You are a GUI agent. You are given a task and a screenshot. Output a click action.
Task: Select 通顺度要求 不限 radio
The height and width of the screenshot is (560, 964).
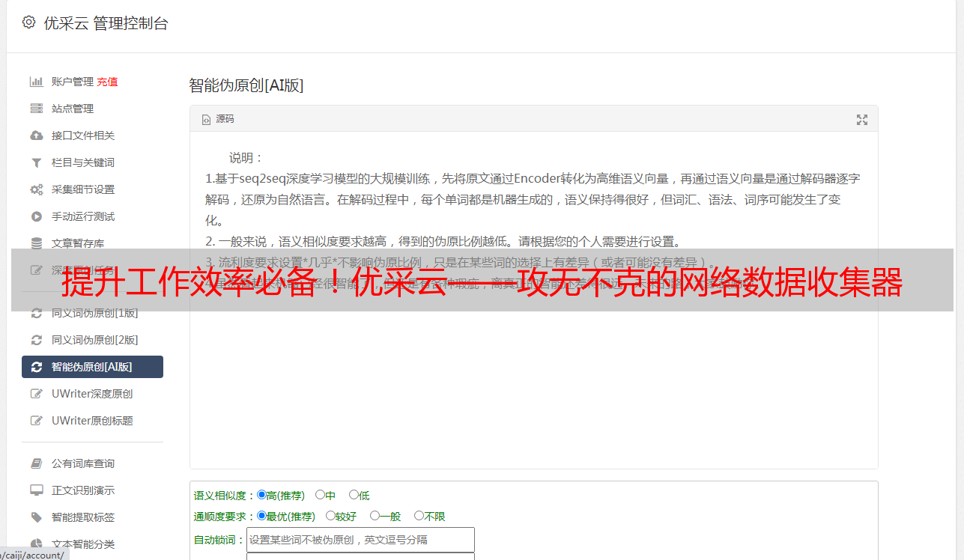click(419, 516)
